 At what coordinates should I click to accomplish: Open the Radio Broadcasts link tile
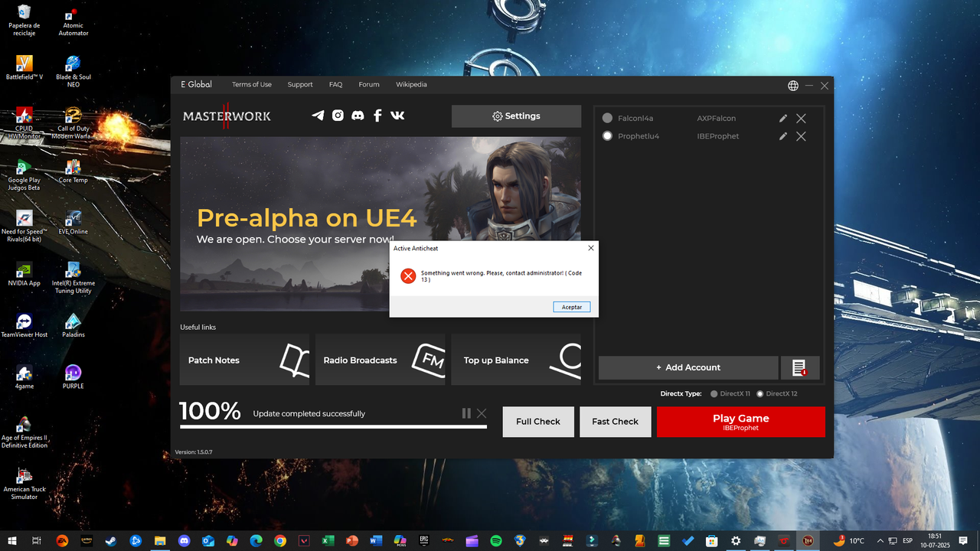click(381, 360)
